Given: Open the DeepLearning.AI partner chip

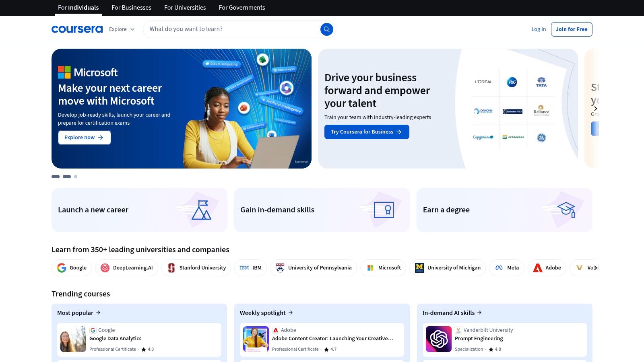Looking at the screenshot, I should coord(126,268).
